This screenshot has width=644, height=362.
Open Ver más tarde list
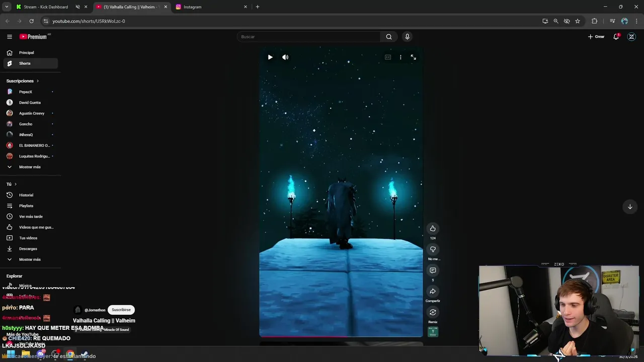(30, 216)
